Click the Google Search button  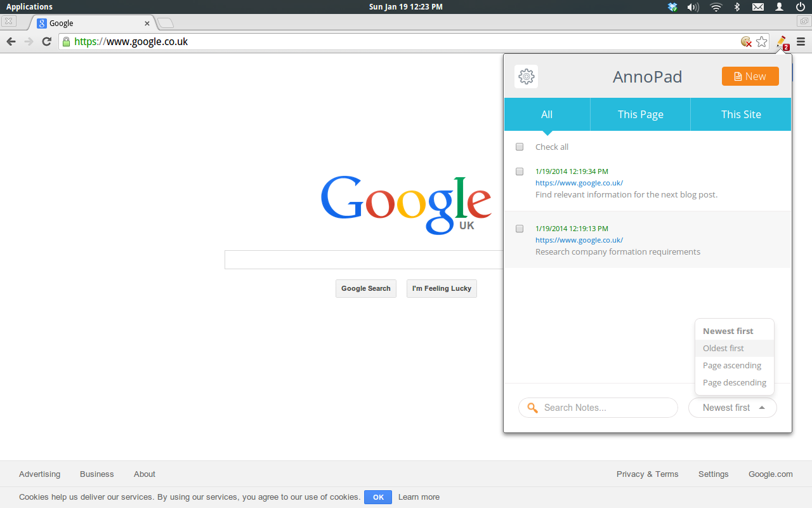point(366,288)
